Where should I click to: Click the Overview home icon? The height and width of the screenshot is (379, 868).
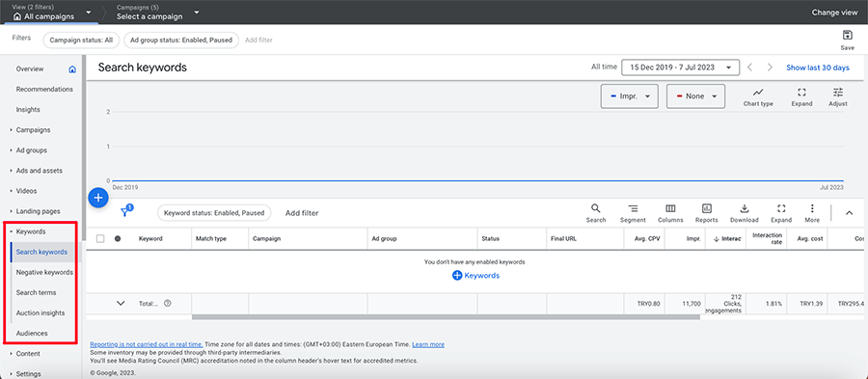click(72, 69)
